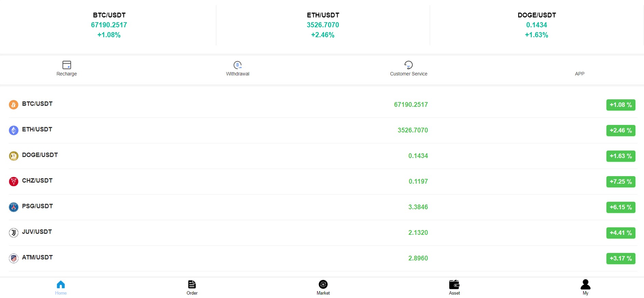Click the PSG token icon

click(14, 207)
